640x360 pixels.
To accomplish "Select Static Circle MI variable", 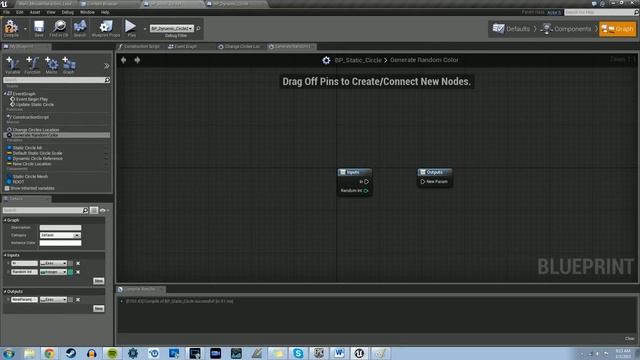I will coord(27,148).
